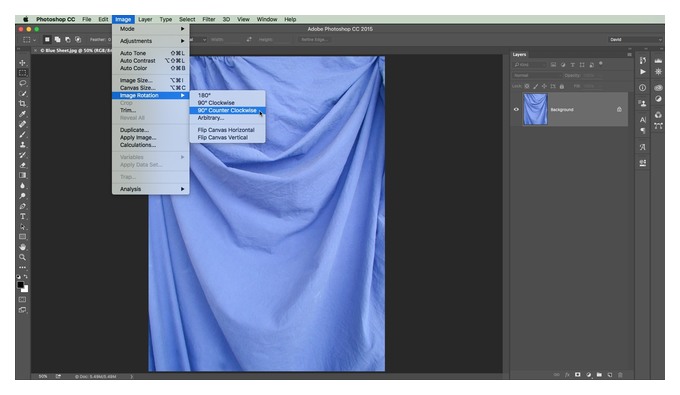Select the Blur tool

[23, 186]
